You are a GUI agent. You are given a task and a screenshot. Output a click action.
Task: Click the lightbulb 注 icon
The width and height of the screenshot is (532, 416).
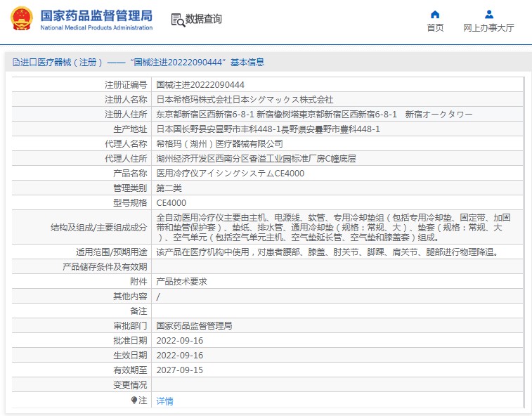point(134,401)
